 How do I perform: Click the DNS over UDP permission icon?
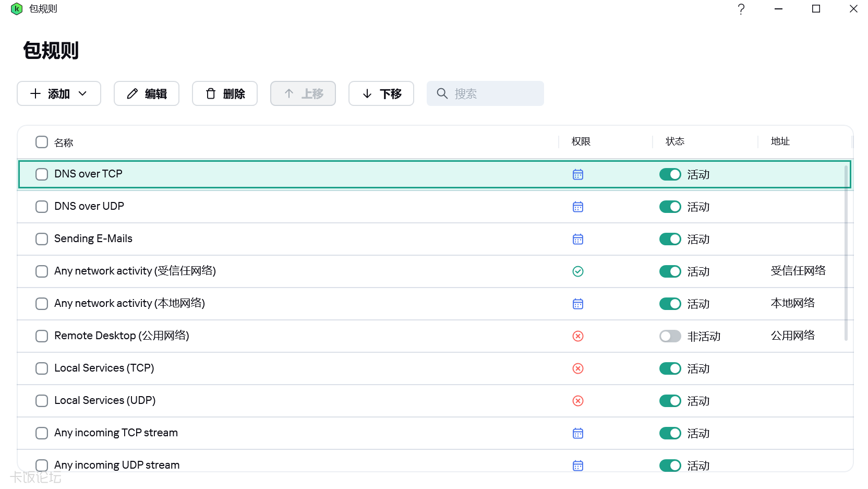click(578, 207)
